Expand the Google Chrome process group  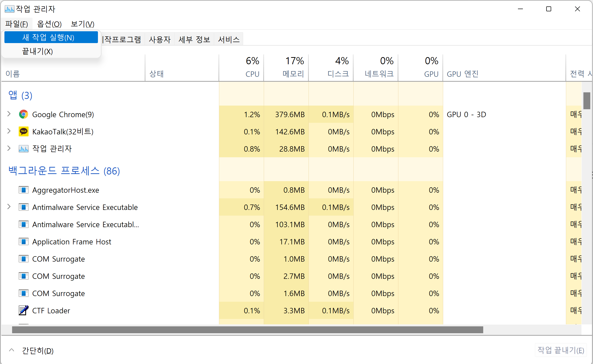pos(9,114)
